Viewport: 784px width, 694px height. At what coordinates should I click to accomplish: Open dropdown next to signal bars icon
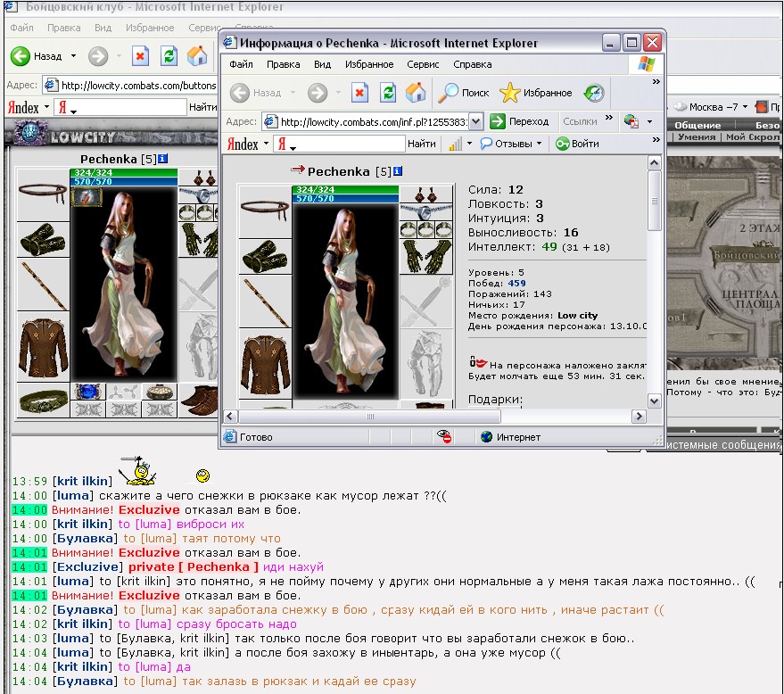tap(469, 144)
